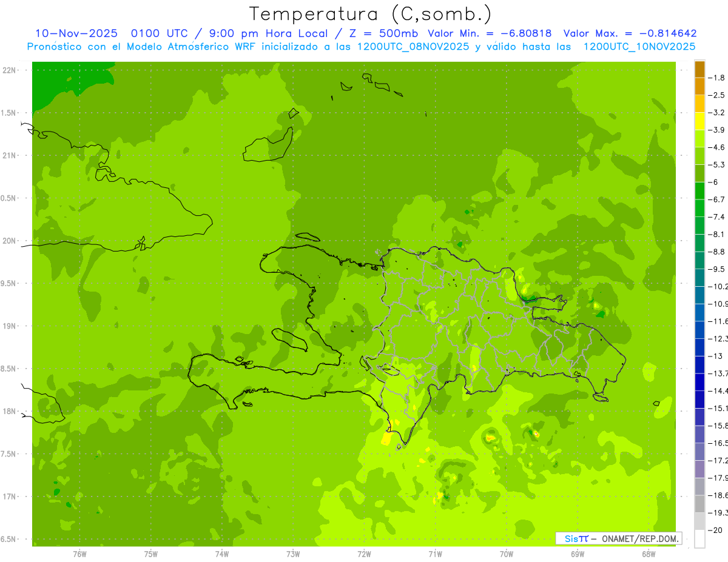Click the "68W" longitude label
The width and height of the screenshot is (728, 562).
click(648, 554)
